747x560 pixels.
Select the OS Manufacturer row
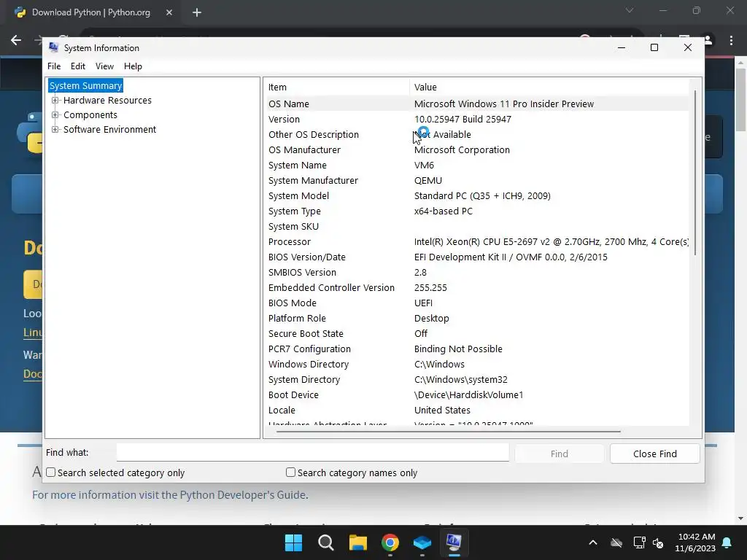[x=476, y=149]
